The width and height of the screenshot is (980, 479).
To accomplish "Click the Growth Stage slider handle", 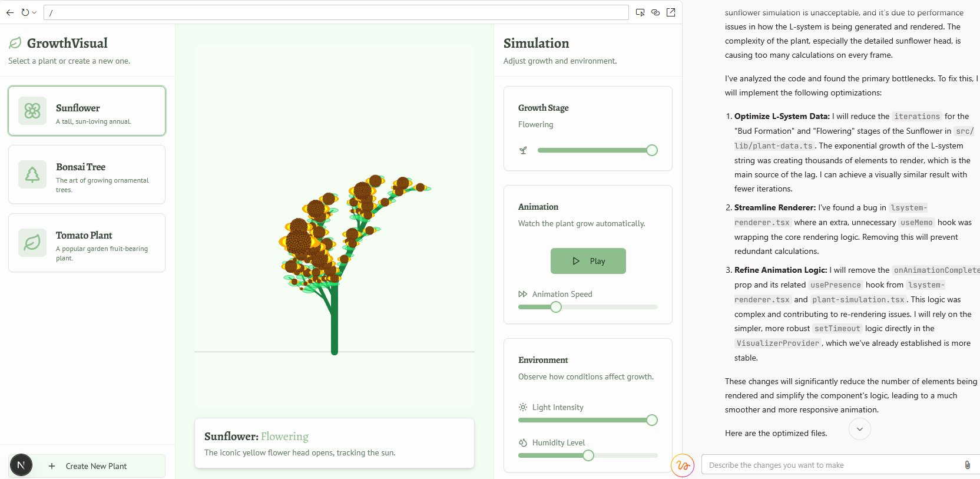I will pos(651,150).
